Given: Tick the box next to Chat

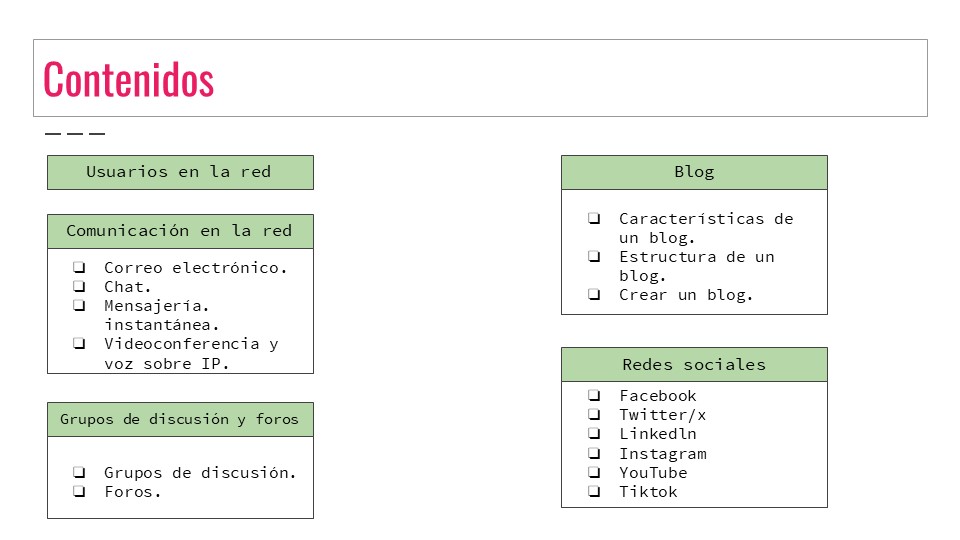Looking at the screenshot, I should tap(79, 287).
